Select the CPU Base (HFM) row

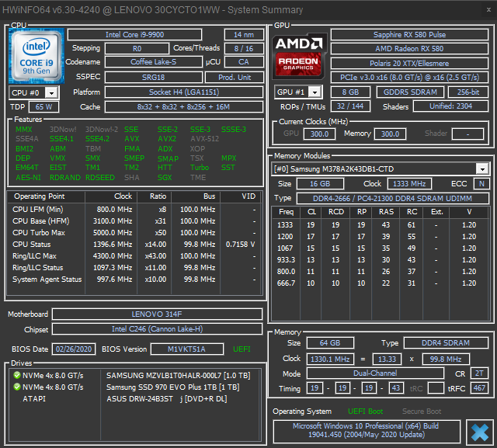pos(134,221)
